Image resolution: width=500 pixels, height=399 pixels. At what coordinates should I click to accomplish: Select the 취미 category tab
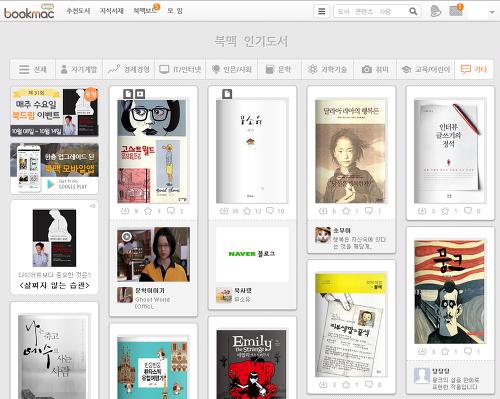375,69
